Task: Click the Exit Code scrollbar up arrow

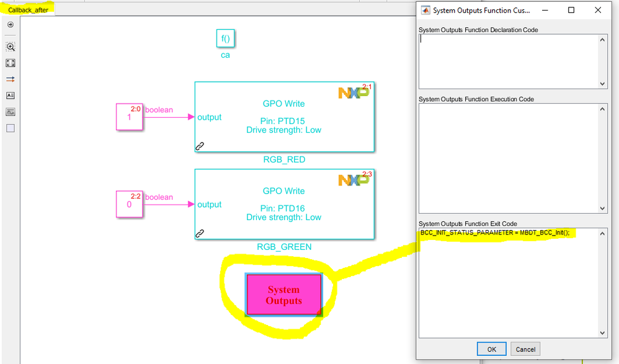Action: point(602,233)
